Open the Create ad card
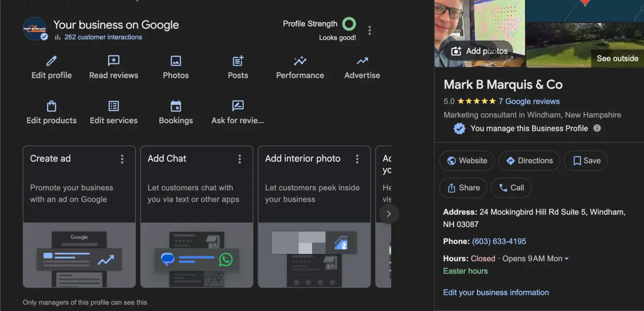 (x=79, y=217)
